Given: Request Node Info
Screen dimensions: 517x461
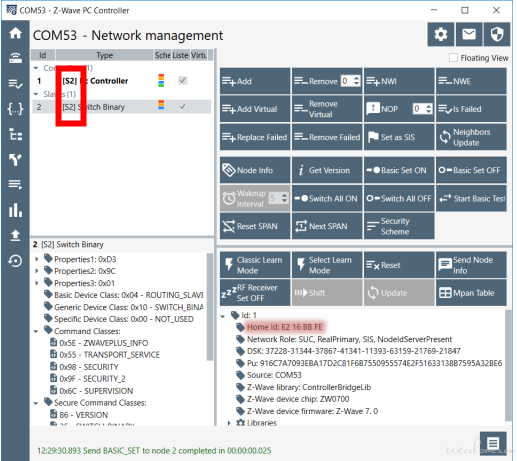Looking at the screenshot, I should [255, 170].
